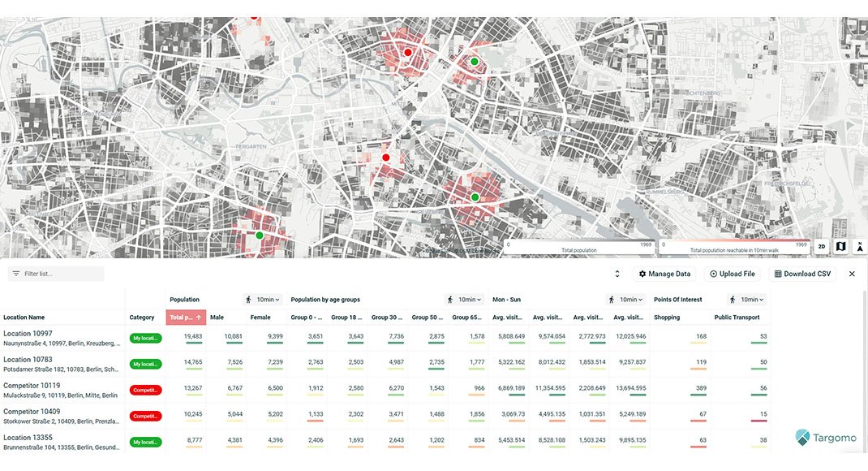
Task: Sort by Group 65 age column
Action: (x=466, y=318)
